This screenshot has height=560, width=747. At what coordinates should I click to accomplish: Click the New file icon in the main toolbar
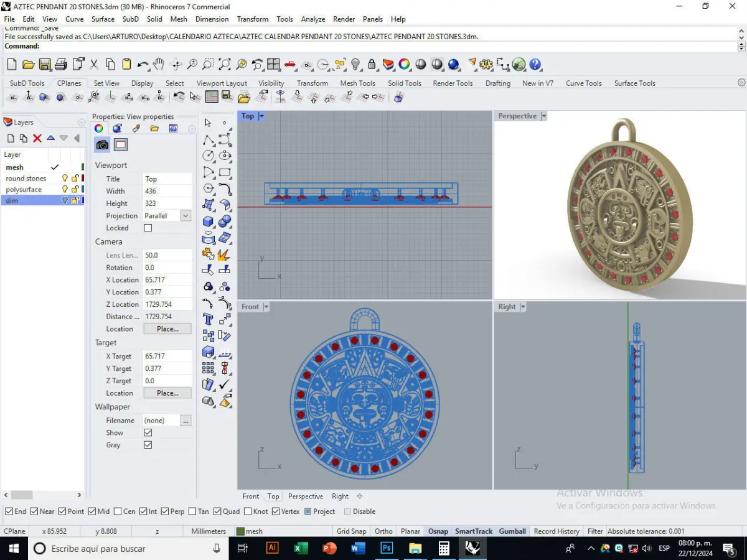[x=12, y=64]
